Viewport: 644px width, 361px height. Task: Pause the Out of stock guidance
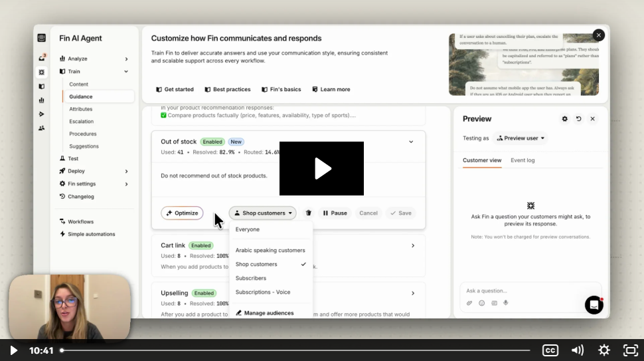(335, 213)
